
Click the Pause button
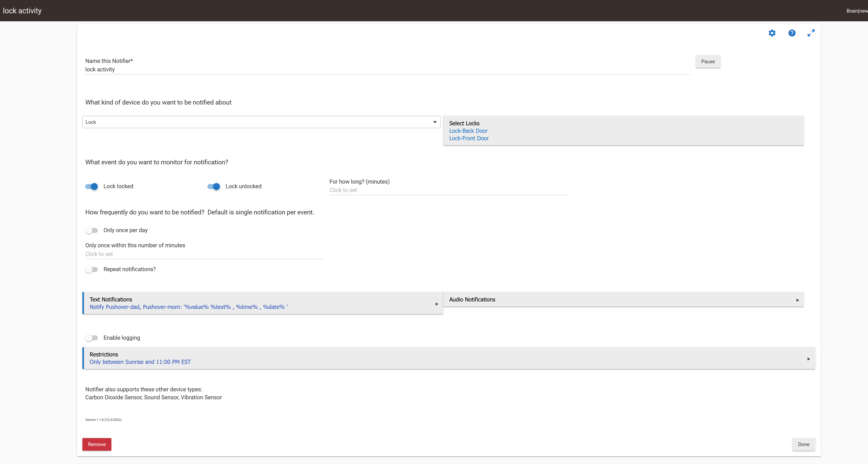click(x=708, y=61)
